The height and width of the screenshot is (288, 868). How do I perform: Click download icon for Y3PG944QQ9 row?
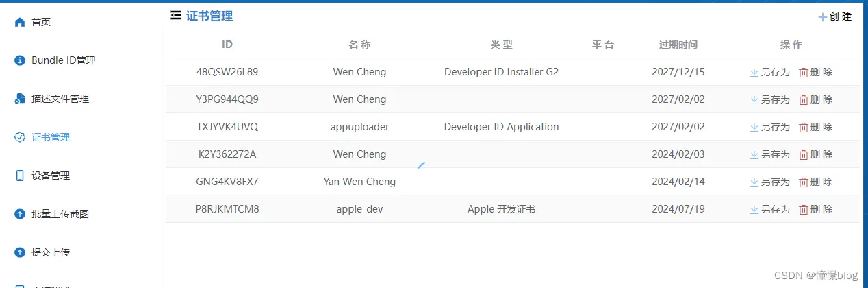(754, 99)
